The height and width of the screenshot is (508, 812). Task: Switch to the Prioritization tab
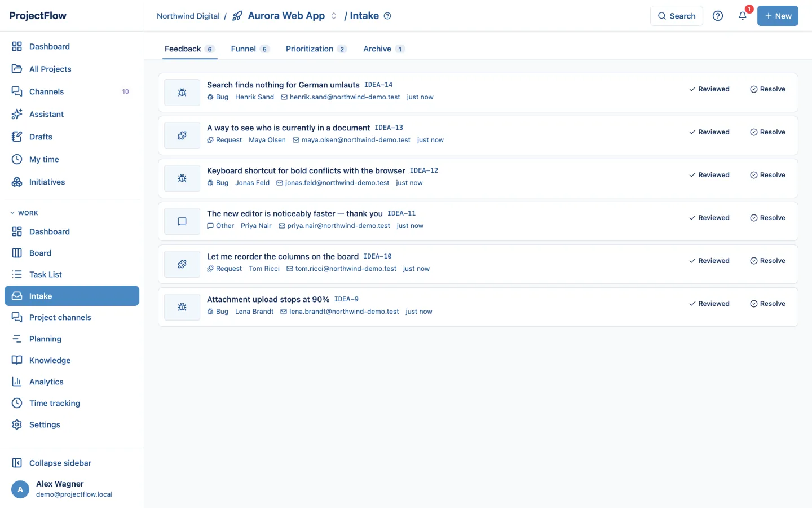coord(316,49)
